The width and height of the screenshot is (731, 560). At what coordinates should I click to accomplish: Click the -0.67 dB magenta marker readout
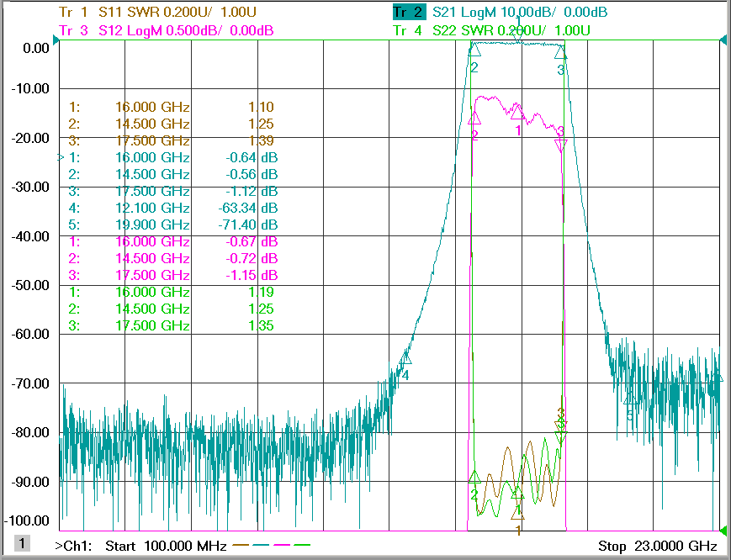pos(252,241)
